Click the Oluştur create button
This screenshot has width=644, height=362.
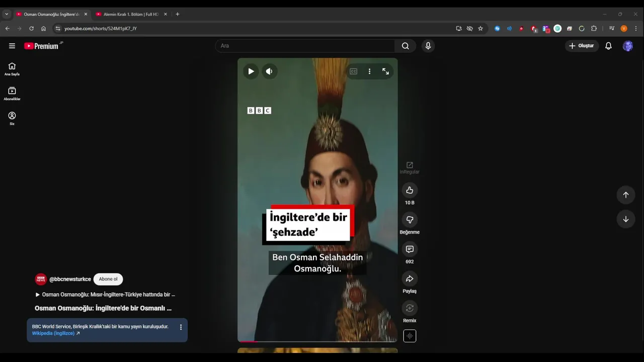coord(582,46)
